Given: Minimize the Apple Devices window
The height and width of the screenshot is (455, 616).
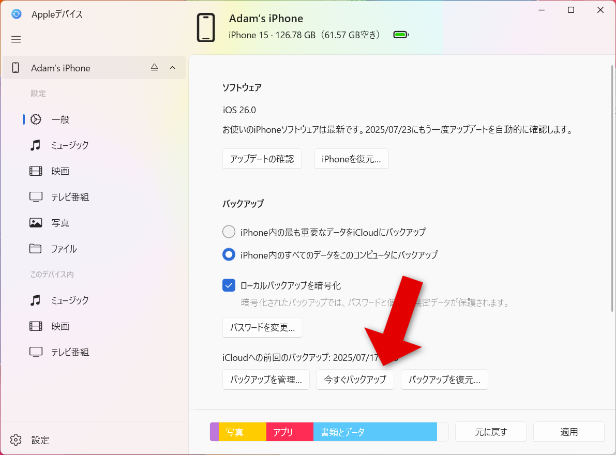Looking at the screenshot, I should coord(541,10).
